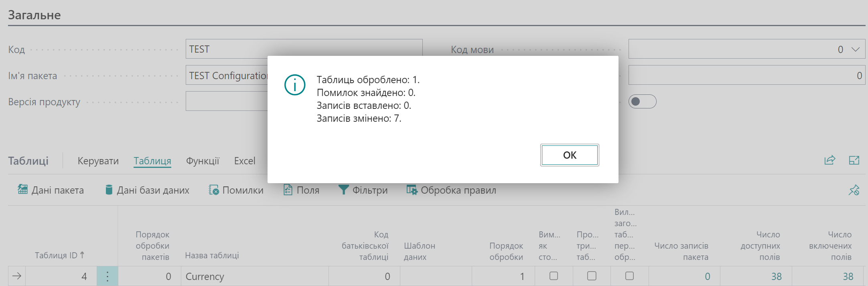The width and height of the screenshot is (868, 286).
Task: Click the share icon in Таблиці header
Action: [x=830, y=160]
